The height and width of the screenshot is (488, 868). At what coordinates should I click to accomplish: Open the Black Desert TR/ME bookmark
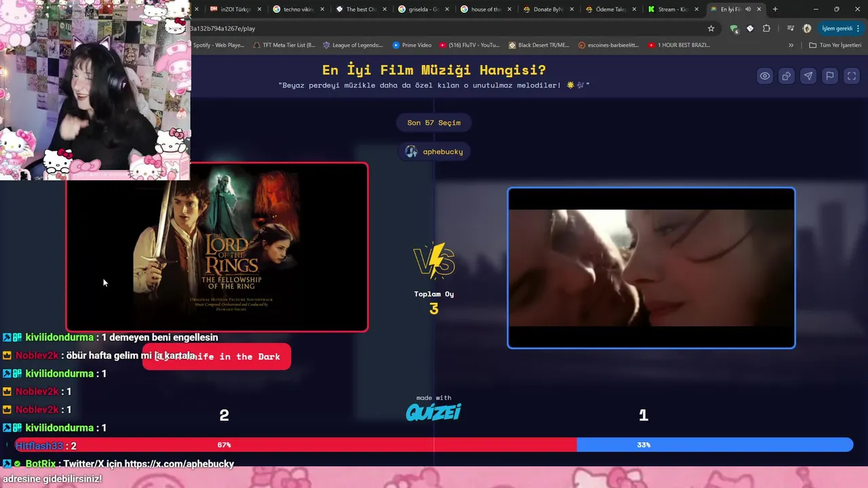(x=539, y=45)
